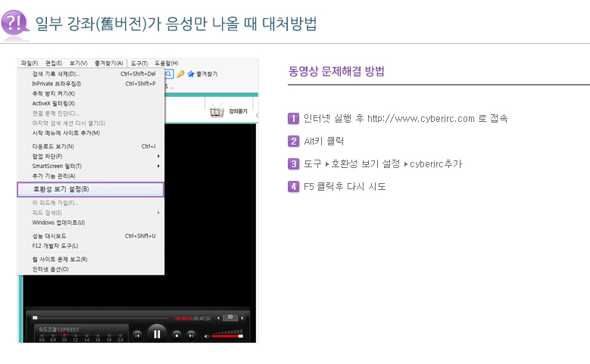Select the 1.0 playback speed dot

click(x=64, y=335)
